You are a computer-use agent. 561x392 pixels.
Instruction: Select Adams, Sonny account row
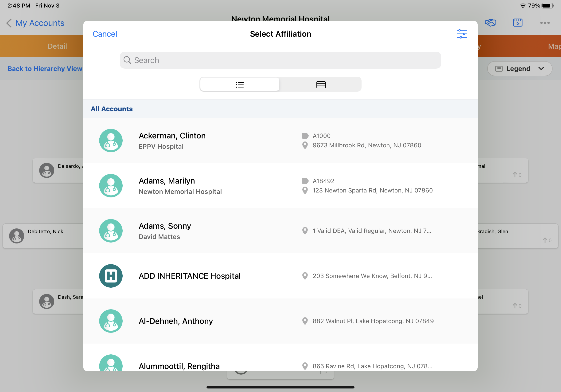coord(280,231)
